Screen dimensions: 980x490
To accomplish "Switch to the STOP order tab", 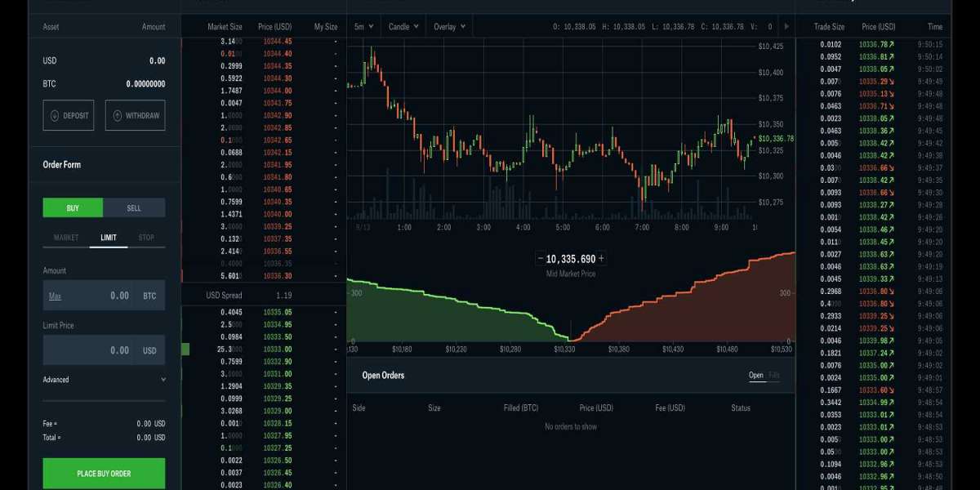I will tap(145, 238).
